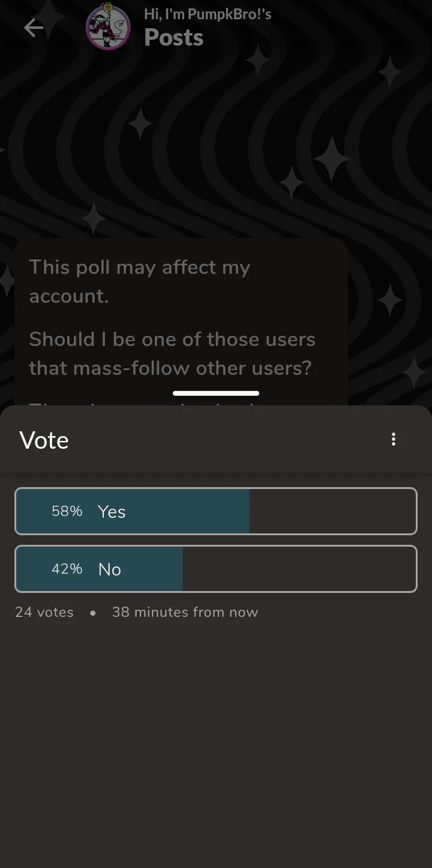This screenshot has height=868, width=432.
Task: Tap the bottom sheet drag handle
Action: click(216, 393)
